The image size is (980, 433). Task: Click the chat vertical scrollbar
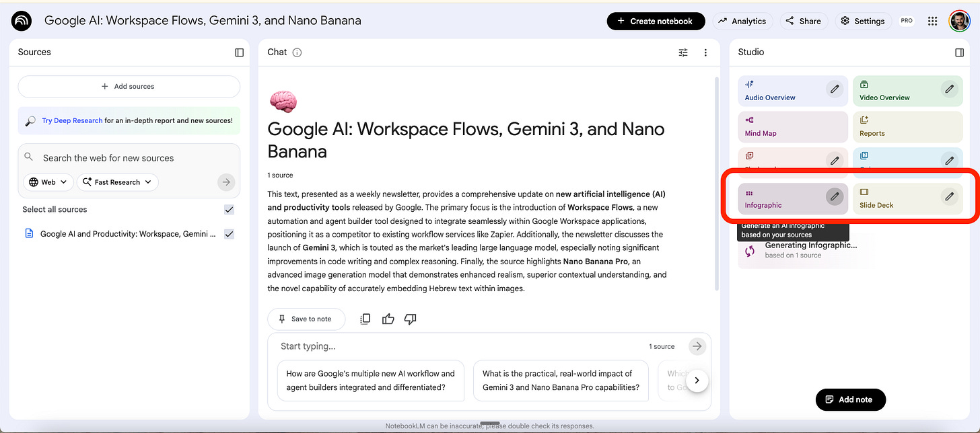click(x=715, y=183)
